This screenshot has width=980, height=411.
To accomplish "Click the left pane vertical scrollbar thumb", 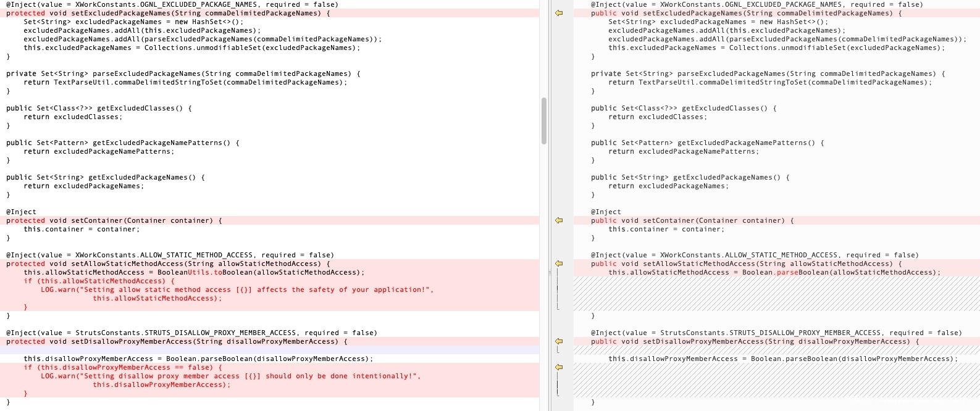I will 544,120.
